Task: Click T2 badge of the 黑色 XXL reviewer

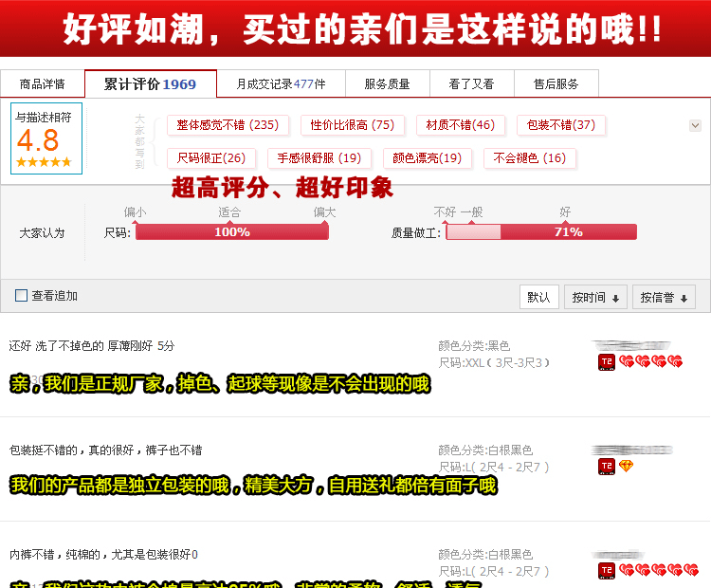Action: (607, 362)
